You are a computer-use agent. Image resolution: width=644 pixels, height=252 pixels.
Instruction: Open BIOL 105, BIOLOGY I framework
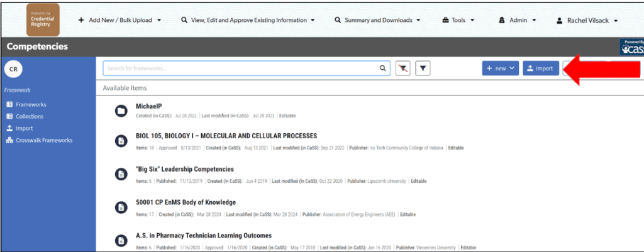(x=226, y=136)
